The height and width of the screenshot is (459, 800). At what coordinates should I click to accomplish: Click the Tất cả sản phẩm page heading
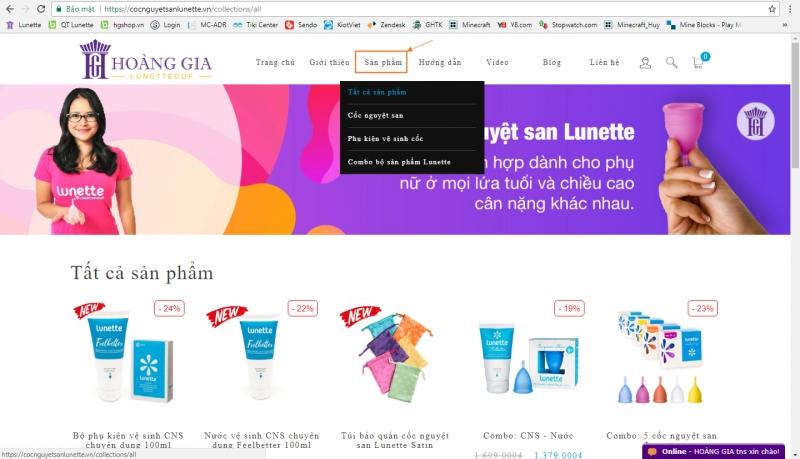(x=142, y=273)
